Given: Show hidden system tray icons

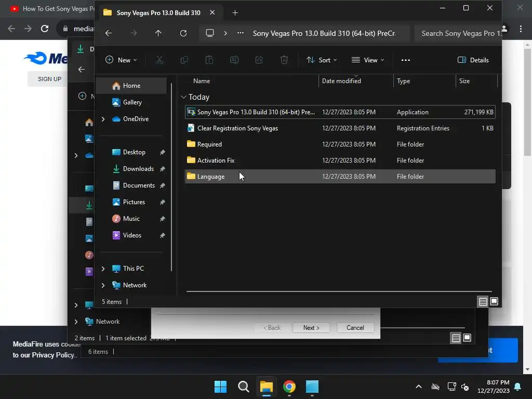Looking at the screenshot, I should [x=419, y=387].
